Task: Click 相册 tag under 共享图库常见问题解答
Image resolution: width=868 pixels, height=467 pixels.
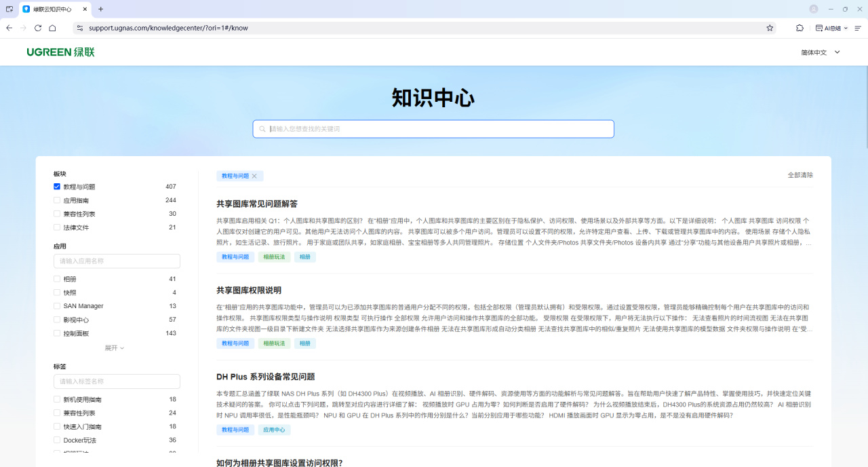Action: click(x=305, y=257)
